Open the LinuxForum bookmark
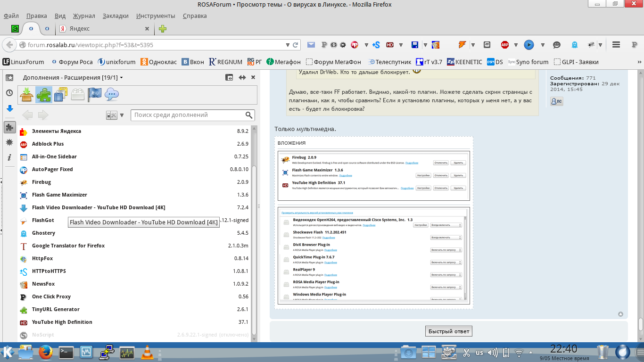Screen dimensions: 644x362 coord(24,62)
